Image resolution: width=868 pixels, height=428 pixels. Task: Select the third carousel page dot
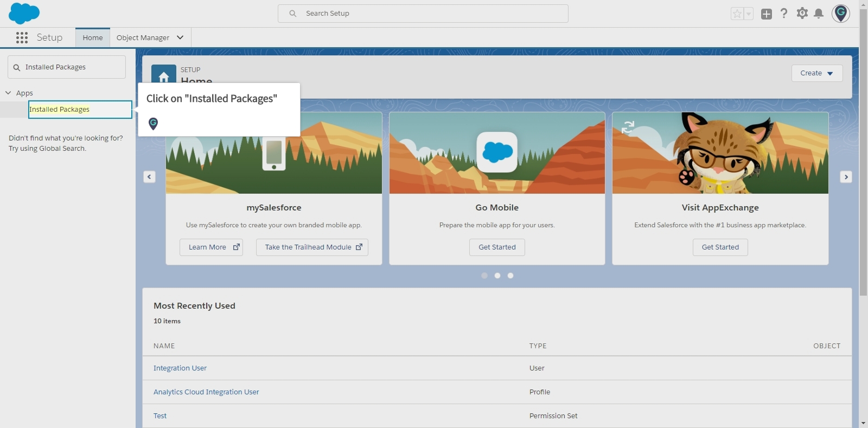click(x=510, y=276)
